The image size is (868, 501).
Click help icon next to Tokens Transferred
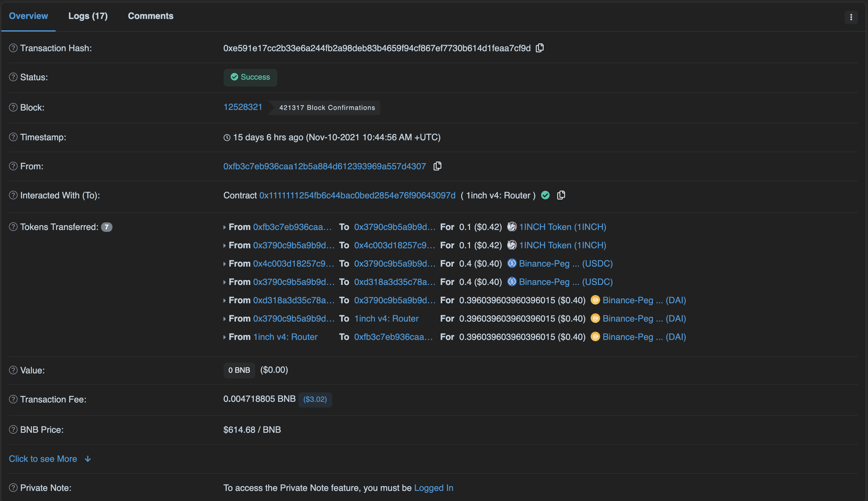[x=13, y=227]
